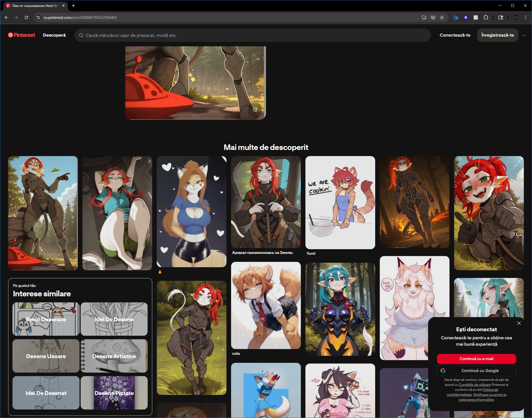
Task: Close the Ești deconectat popup
Action: [519, 323]
